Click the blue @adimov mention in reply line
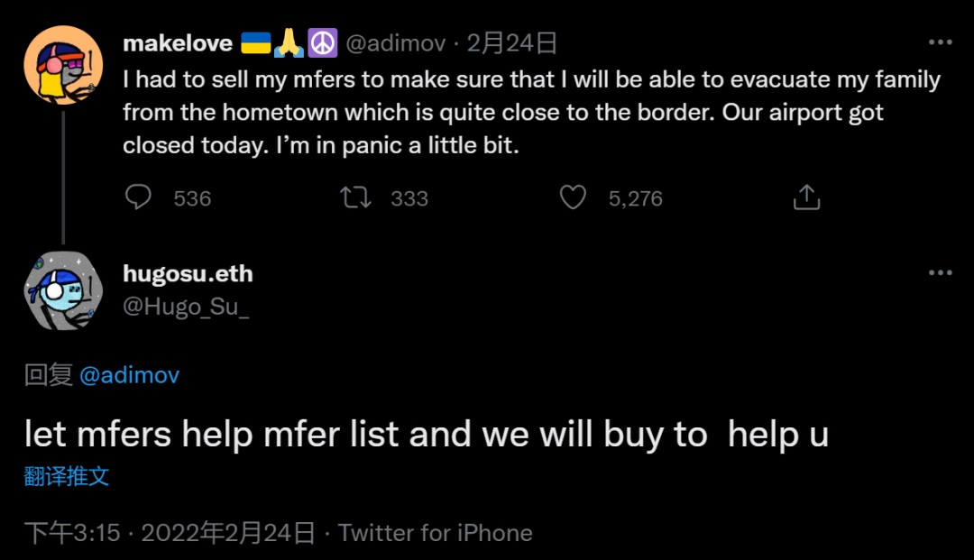The height and width of the screenshot is (560, 974). point(129,375)
